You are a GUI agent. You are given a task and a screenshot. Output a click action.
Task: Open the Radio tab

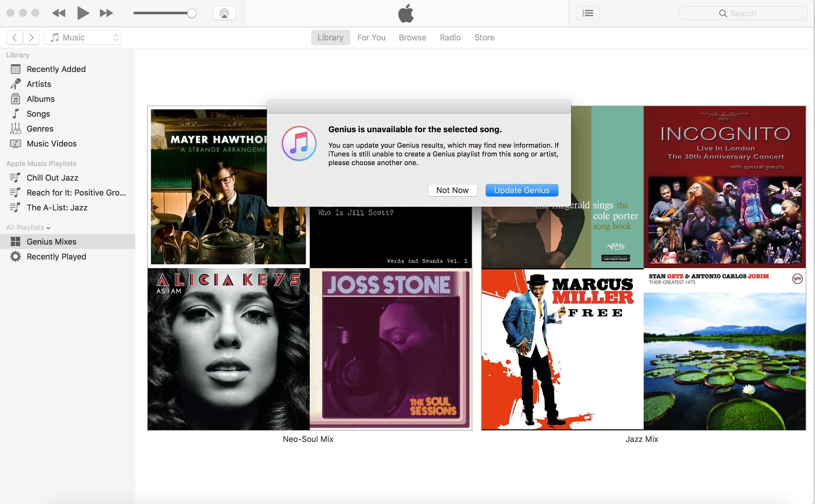(450, 37)
